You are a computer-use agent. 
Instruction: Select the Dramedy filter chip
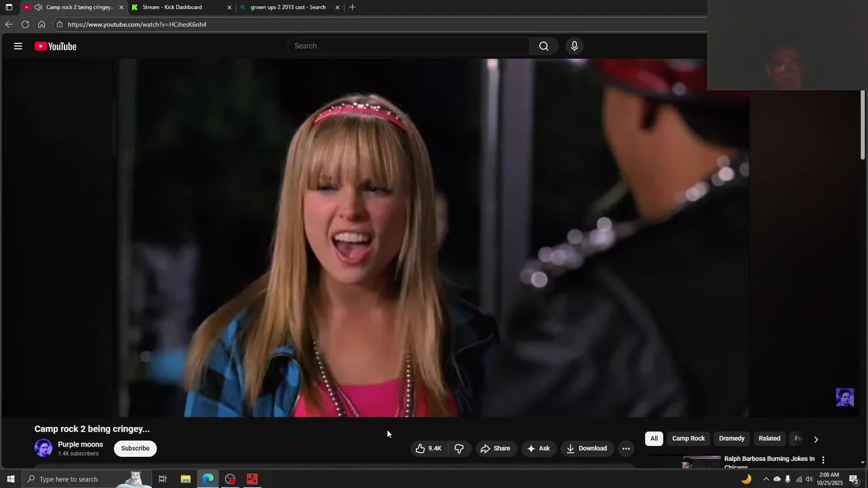click(732, 439)
